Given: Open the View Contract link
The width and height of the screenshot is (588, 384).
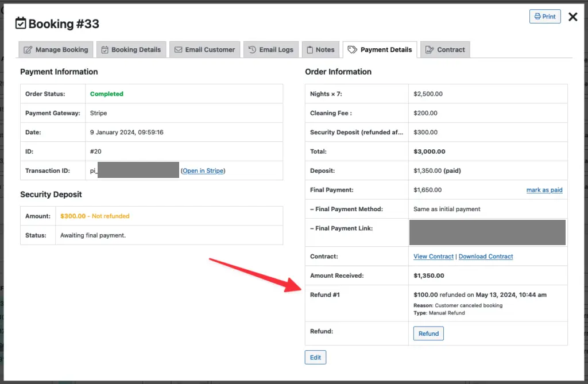Looking at the screenshot, I should point(433,257).
